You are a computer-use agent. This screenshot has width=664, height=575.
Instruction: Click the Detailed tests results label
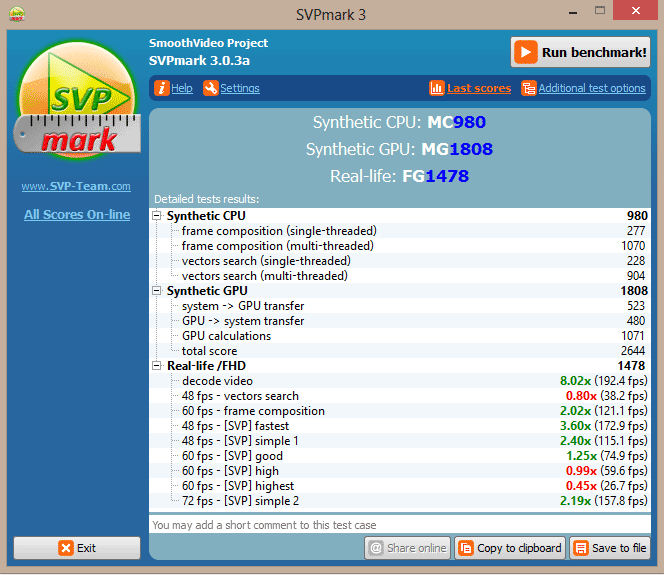(206, 199)
